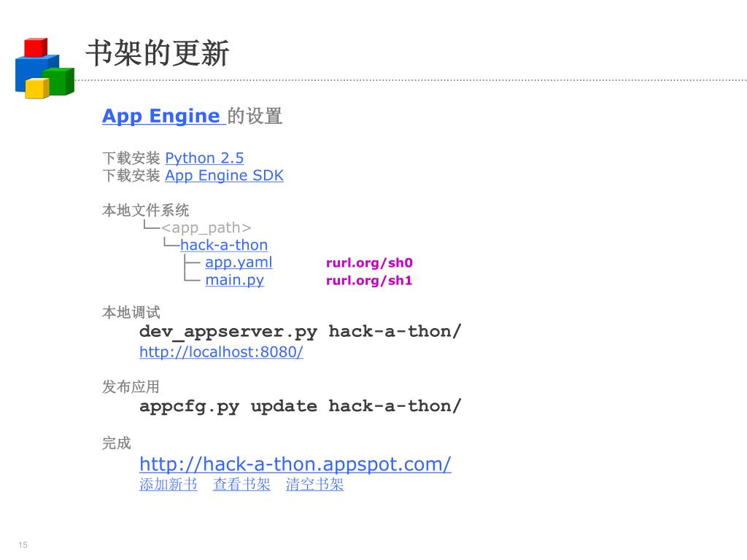
Task: Click the dev_appserver.py hack-a-thon/ command text
Action: click(x=300, y=332)
